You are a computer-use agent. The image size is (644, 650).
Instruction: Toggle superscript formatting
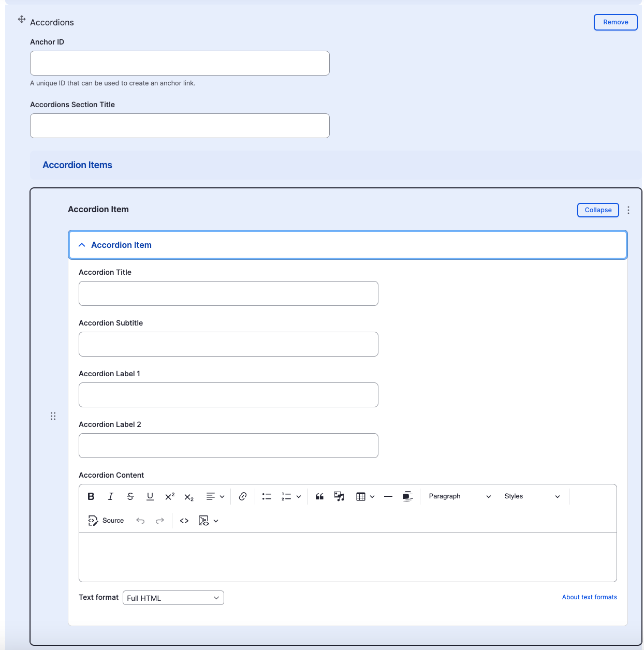(x=170, y=496)
